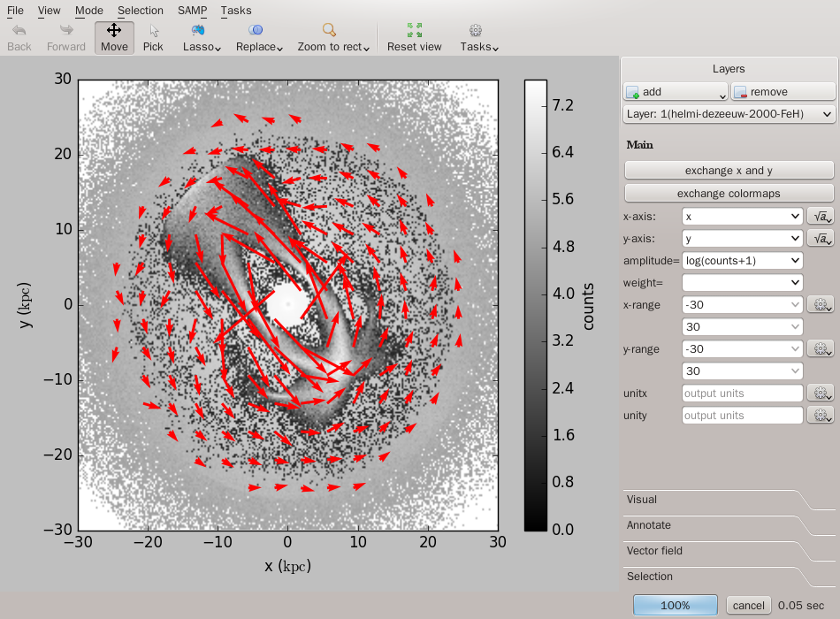Open the x-range gear options
This screenshot has width=840, height=619.
821,304
